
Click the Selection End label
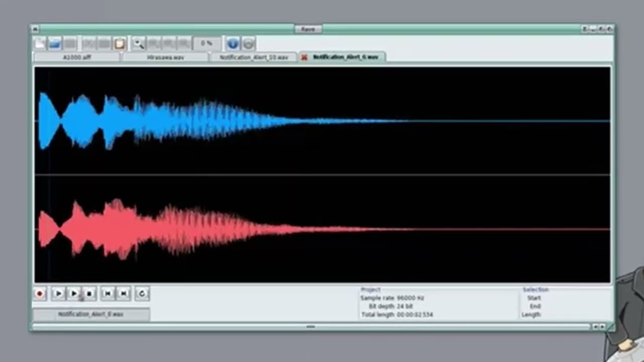(535, 306)
